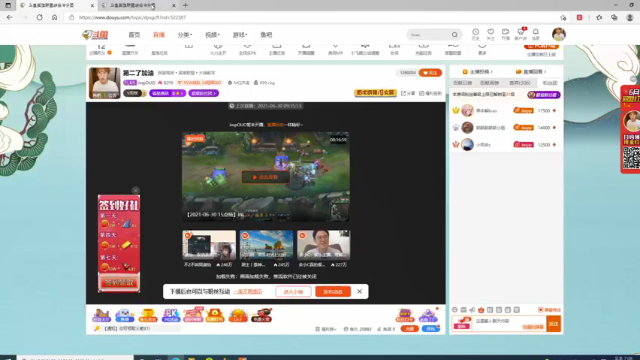Open the pink activity icon with red badge
The width and height of the screenshot is (640, 360).
(193, 315)
